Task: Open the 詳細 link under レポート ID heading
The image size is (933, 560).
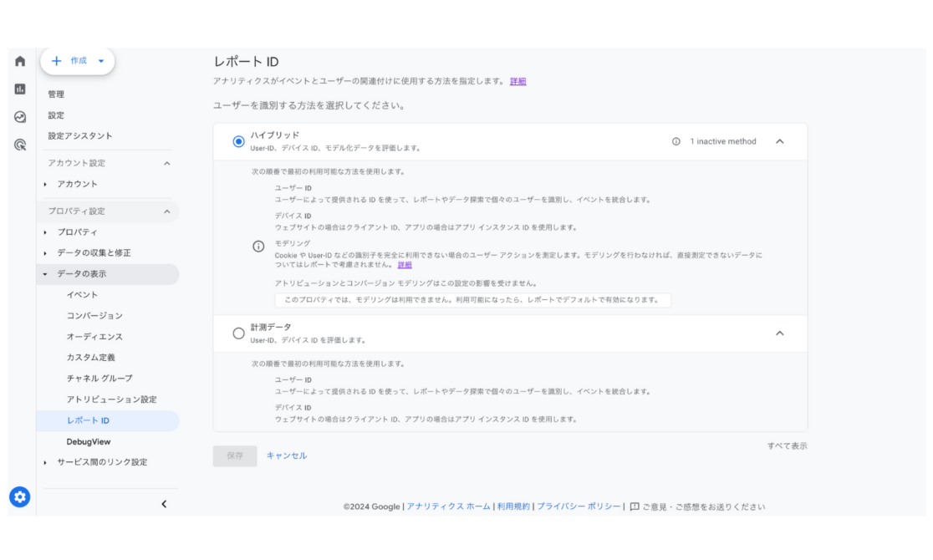Action: coord(518,81)
